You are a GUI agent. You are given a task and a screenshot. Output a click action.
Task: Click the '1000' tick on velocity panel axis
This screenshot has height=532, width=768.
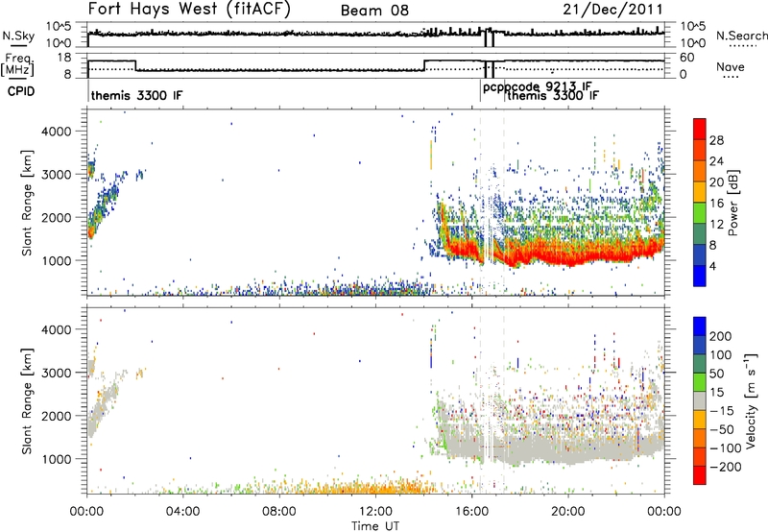click(56, 459)
